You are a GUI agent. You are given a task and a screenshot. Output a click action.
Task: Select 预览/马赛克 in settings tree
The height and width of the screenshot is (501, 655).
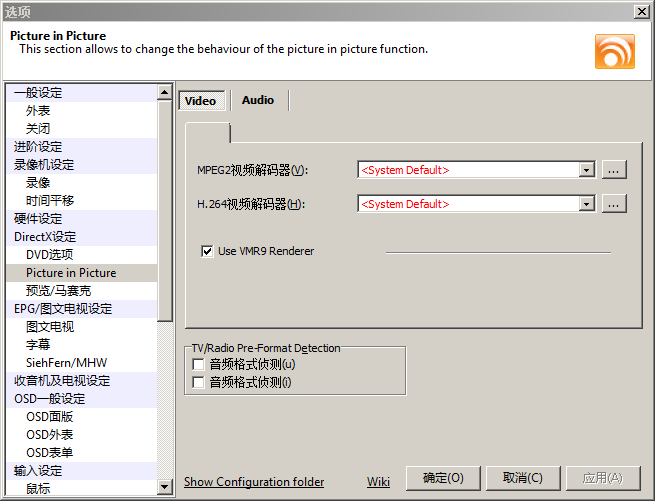pos(58,291)
